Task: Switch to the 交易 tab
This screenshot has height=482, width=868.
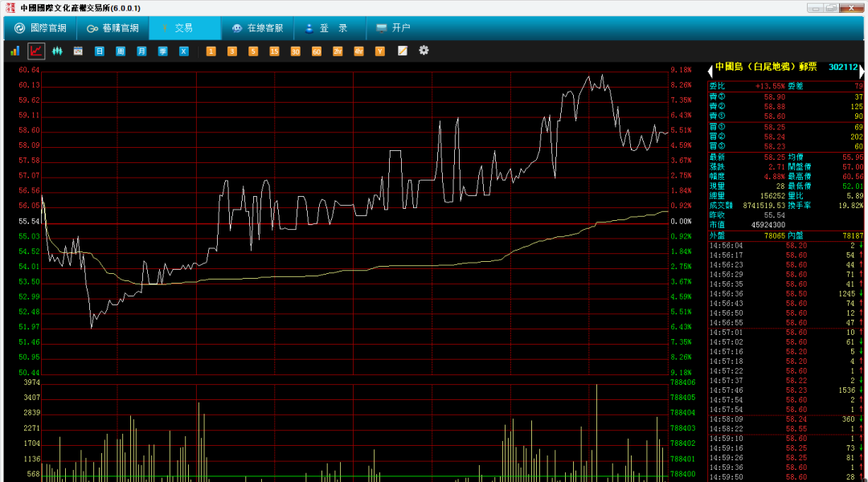Action: 185,28
